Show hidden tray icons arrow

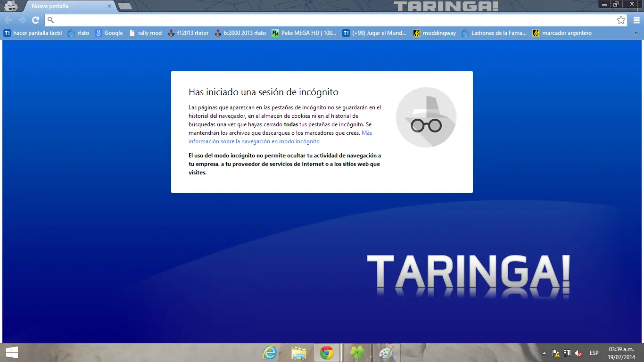(x=545, y=353)
